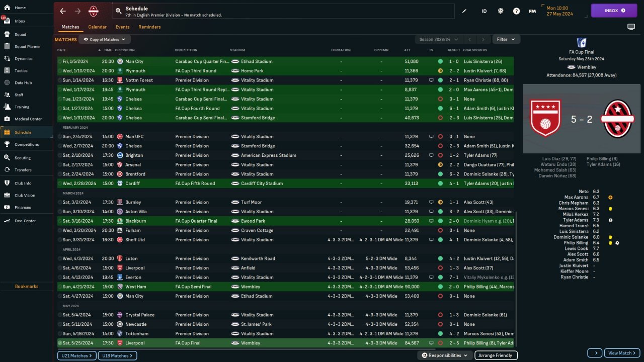Open the ID icon in the top bar
644x362 pixels.
click(x=484, y=11)
